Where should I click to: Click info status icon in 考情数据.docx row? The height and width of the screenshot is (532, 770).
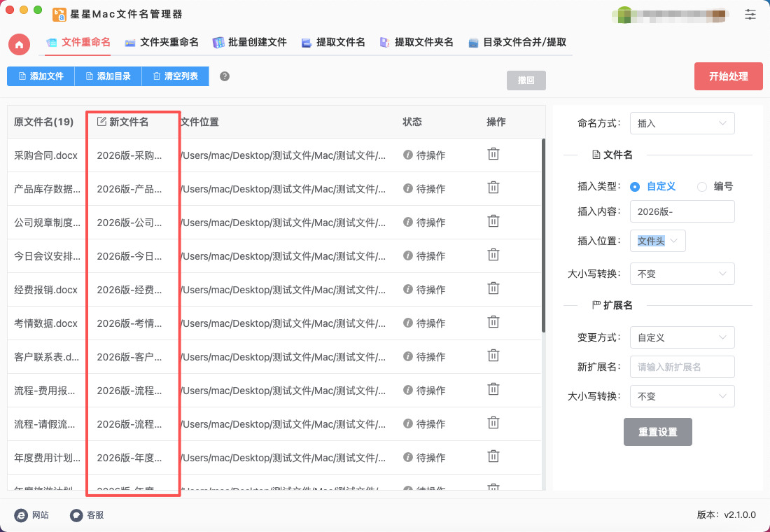(407, 323)
